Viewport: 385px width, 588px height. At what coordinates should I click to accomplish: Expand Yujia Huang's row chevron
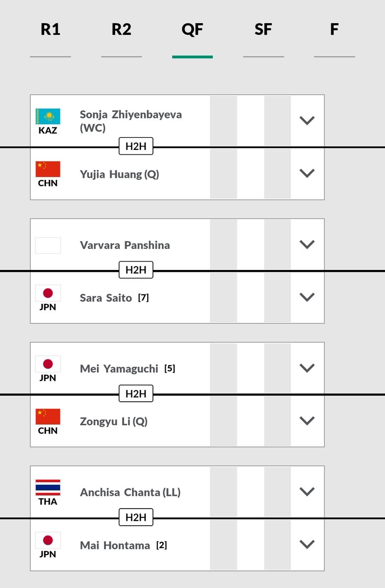click(x=307, y=173)
